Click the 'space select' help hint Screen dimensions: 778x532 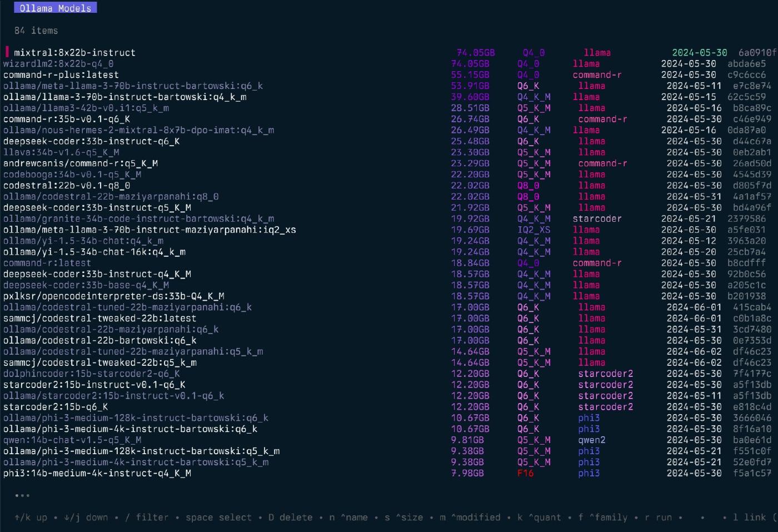pos(219,518)
